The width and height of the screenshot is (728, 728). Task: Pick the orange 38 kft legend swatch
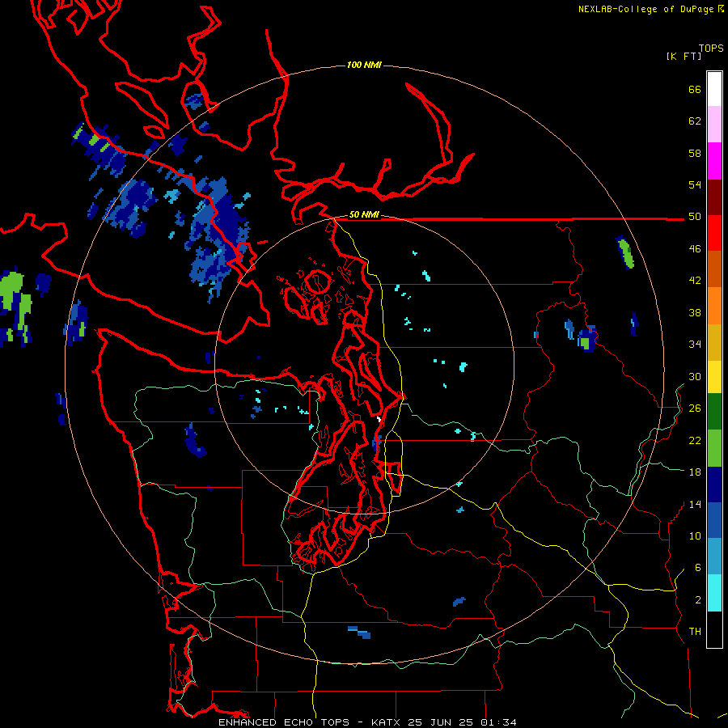click(x=714, y=306)
